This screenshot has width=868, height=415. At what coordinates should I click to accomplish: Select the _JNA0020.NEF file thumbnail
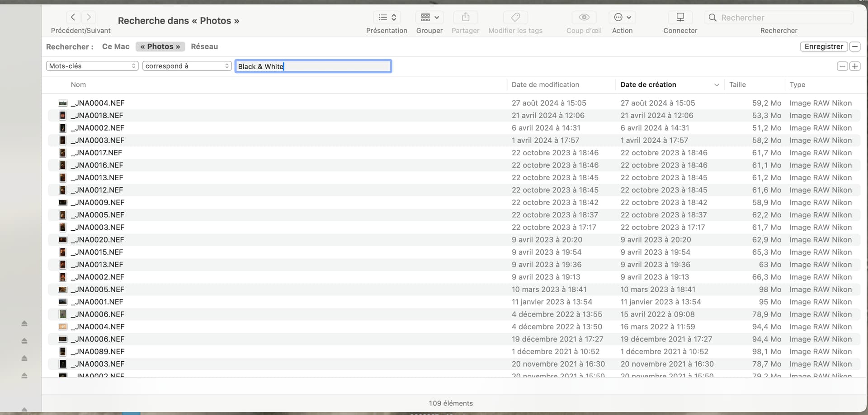(x=63, y=240)
